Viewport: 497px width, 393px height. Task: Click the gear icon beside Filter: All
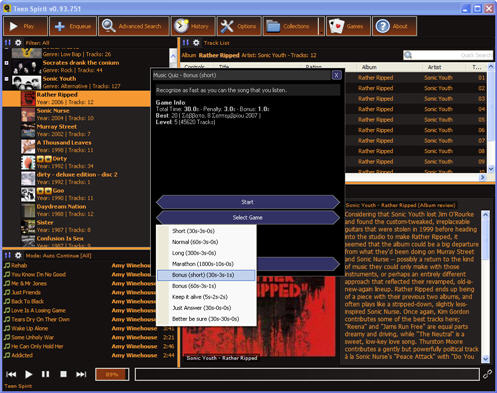click(18, 43)
